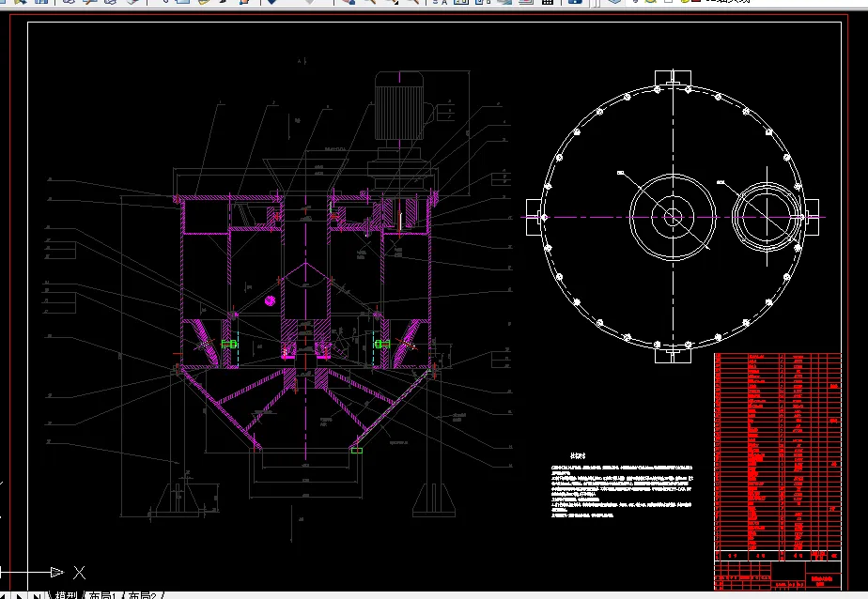
Task: Pick the magenta circle symbol inside the tank
Action: [x=271, y=300]
